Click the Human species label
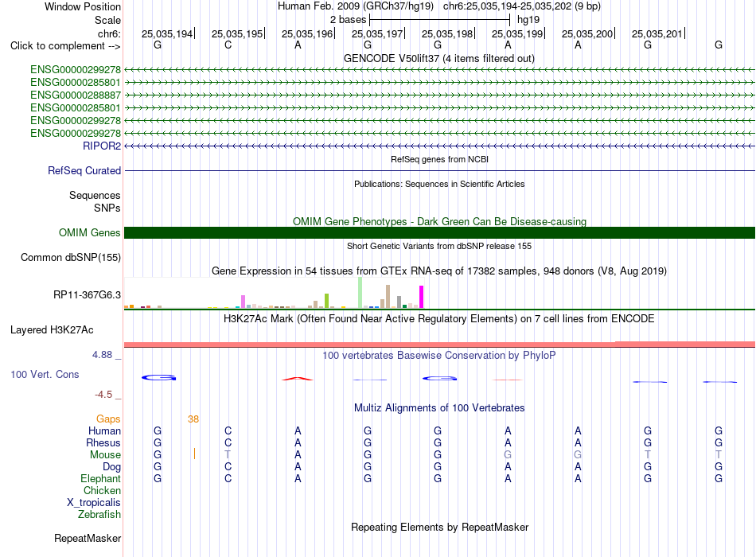The width and height of the screenshot is (756, 557). [104, 430]
